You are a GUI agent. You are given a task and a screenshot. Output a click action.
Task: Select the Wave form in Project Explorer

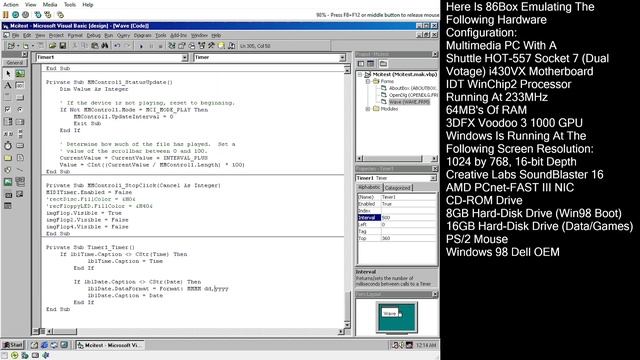click(x=409, y=102)
